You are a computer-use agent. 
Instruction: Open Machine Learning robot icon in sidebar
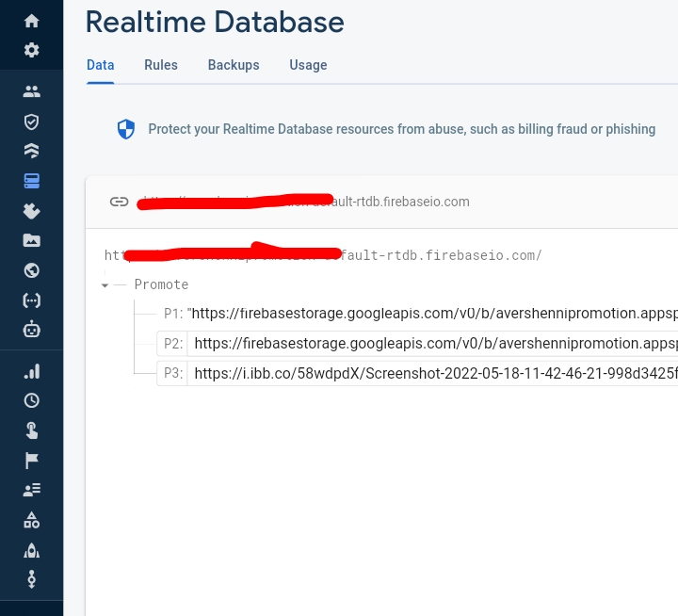[x=32, y=330]
